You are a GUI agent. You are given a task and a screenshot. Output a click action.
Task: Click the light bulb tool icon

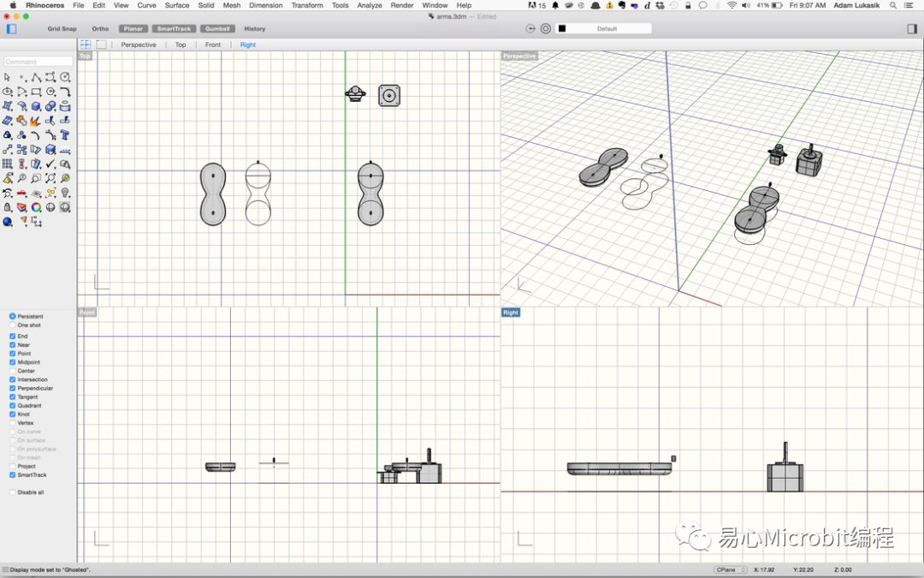pos(65,193)
